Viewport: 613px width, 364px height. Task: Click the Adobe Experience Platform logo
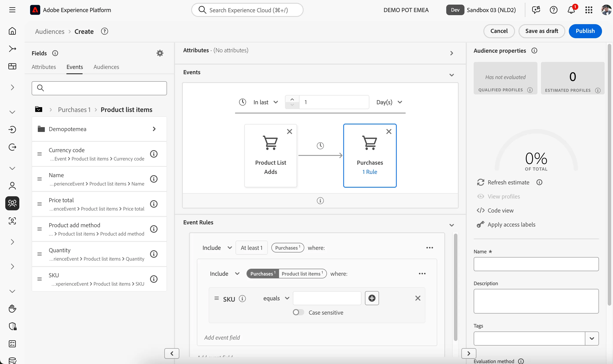pyautogui.click(x=35, y=10)
